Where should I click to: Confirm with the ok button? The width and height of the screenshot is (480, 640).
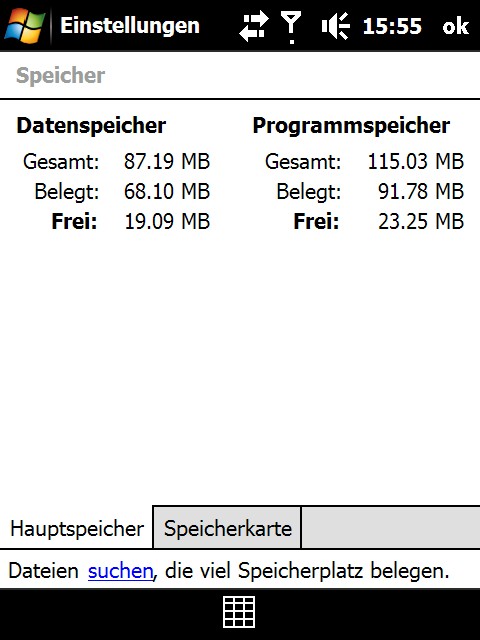[x=455, y=26]
